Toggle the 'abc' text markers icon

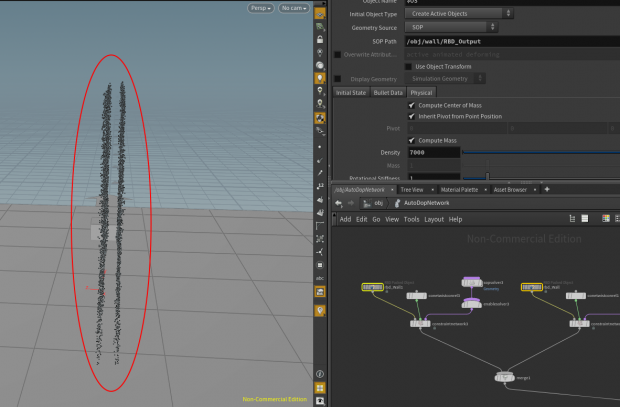pyautogui.click(x=320, y=278)
